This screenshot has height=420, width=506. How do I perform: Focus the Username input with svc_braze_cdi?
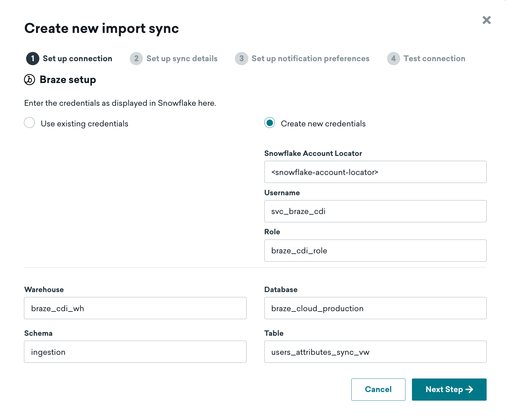(x=375, y=211)
